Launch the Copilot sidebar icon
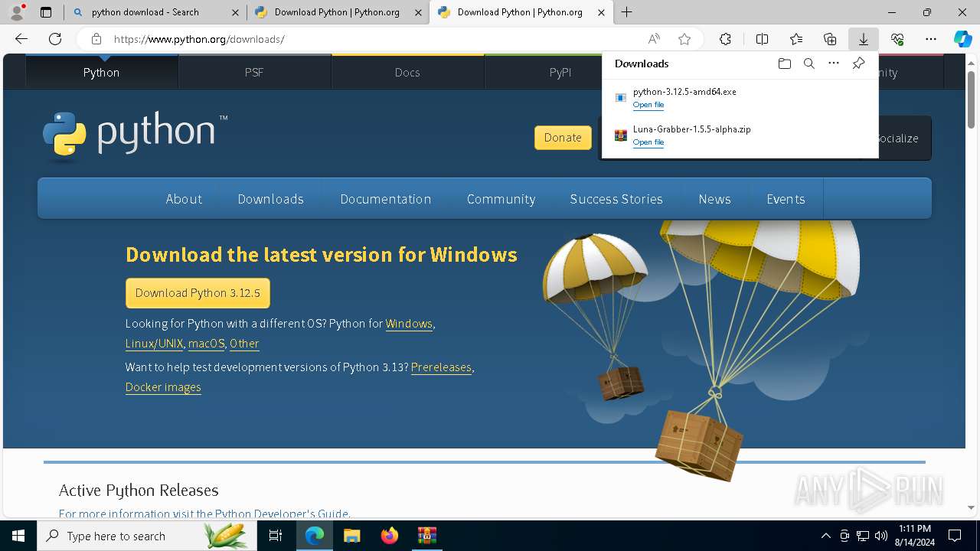Screen dimensions: 980x551 pos(962,39)
